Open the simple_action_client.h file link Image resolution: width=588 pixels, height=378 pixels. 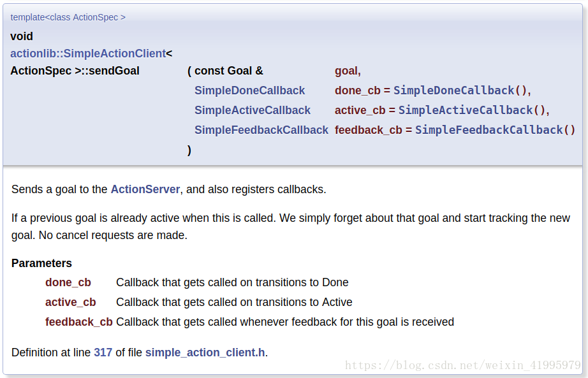[x=205, y=353]
